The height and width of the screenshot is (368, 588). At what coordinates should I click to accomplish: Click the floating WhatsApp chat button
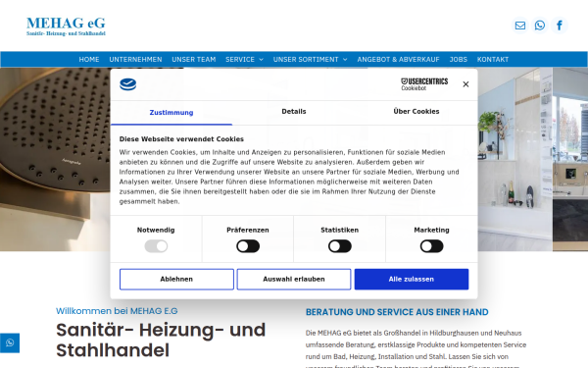[x=10, y=342]
